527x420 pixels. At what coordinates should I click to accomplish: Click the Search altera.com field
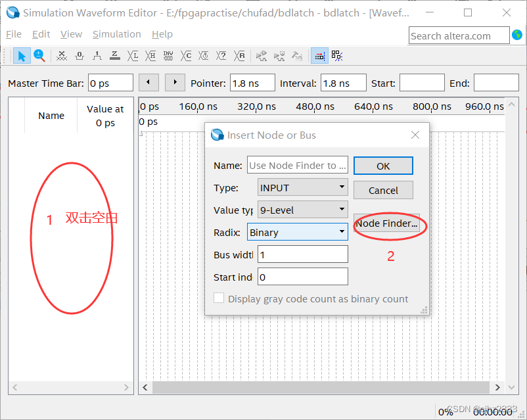pos(459,35)
